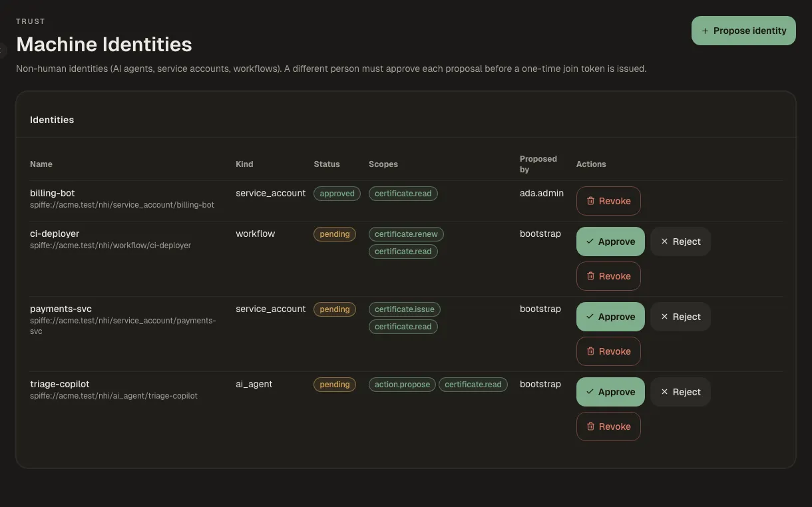Viewport: 812px width, 507px height.
Task: Click the certificate.issue scope tag
Action: point(405,309)
